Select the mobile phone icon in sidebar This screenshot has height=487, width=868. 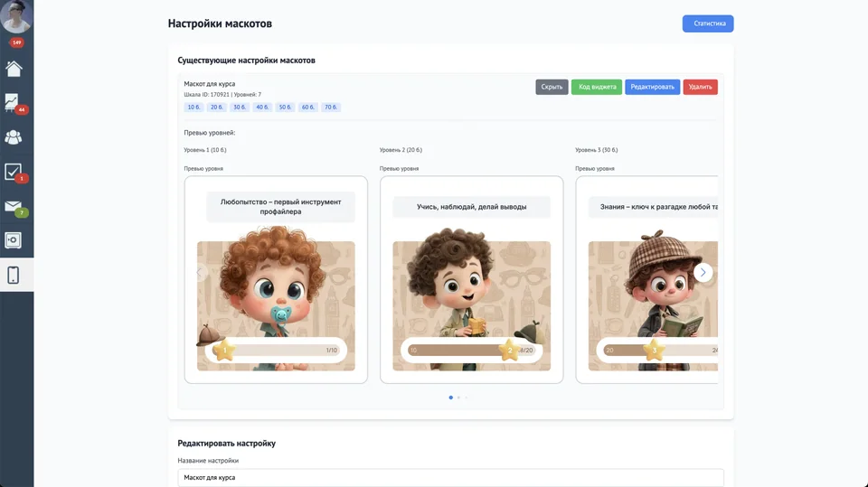pos(14,275)
